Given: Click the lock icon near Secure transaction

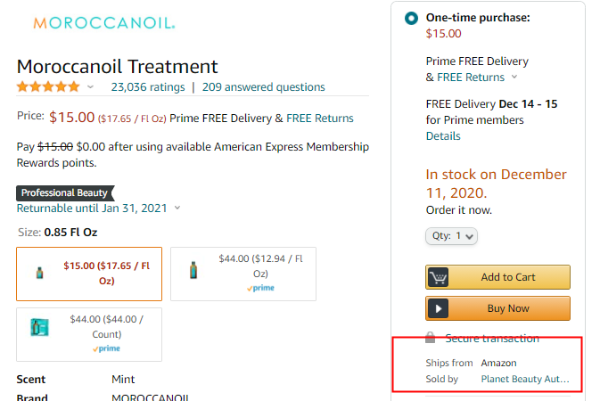Looking at the screenshot, I should pos(430,338).
